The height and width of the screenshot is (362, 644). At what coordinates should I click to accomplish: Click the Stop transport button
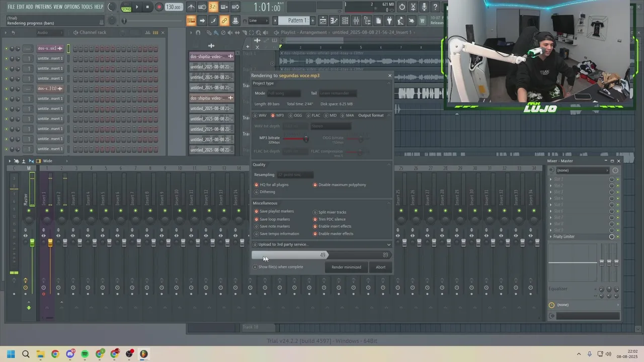click(x=147, y=7)
